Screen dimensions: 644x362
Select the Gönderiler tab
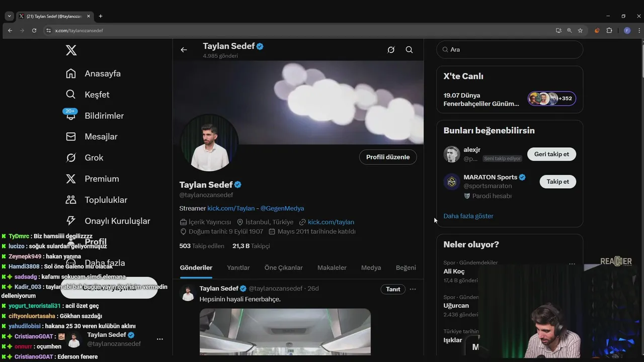point(196,268)
